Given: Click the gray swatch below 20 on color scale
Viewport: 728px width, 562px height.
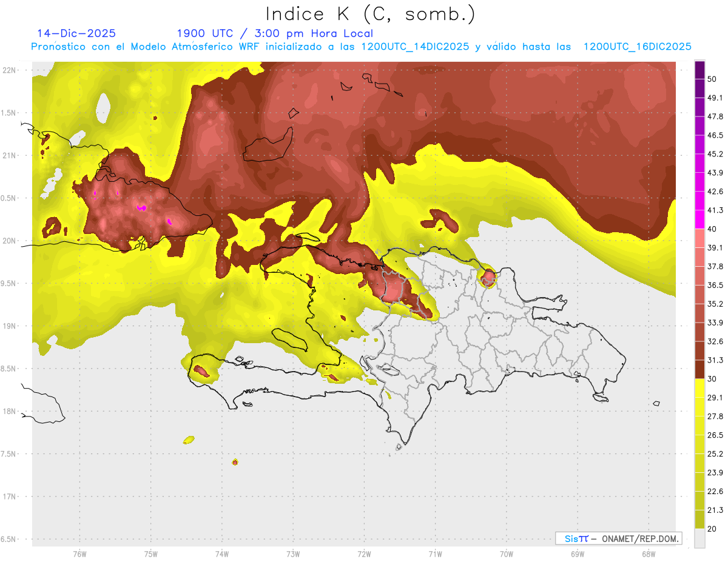Looking at the screenshot, I should 699,538.
